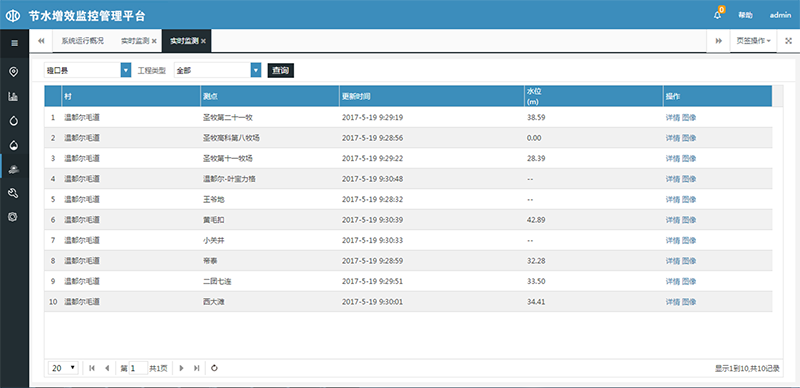The width and height of the screenshot is (800, 388).
Task: Open the wrench maintenance sidebar icon
Action: pyautogui.click(x=14, y=193)
